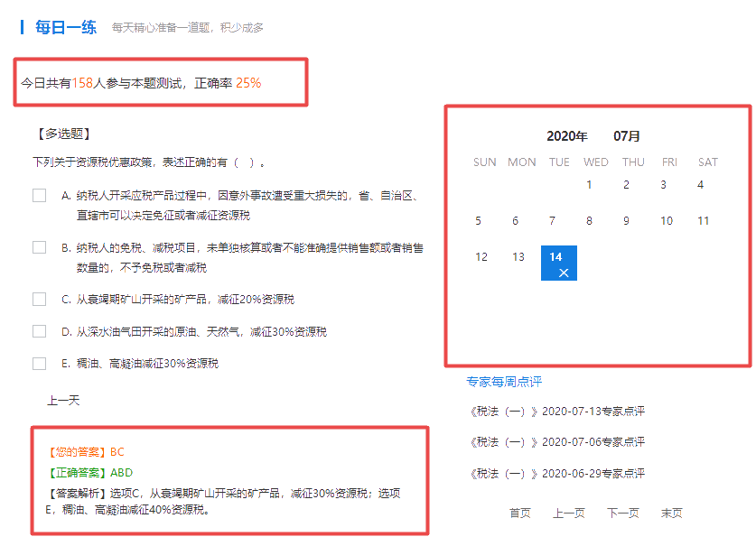This screenshot has width=756, height=546.
Task: Check the checkbox for option D
Action: click(x=39, y=332)
